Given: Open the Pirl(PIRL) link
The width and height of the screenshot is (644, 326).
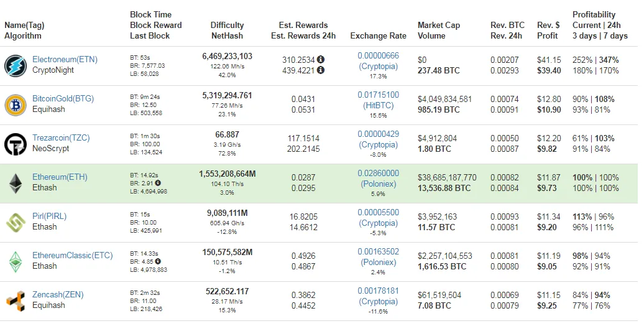Looking at the screenshot, I should pos(49,217).
